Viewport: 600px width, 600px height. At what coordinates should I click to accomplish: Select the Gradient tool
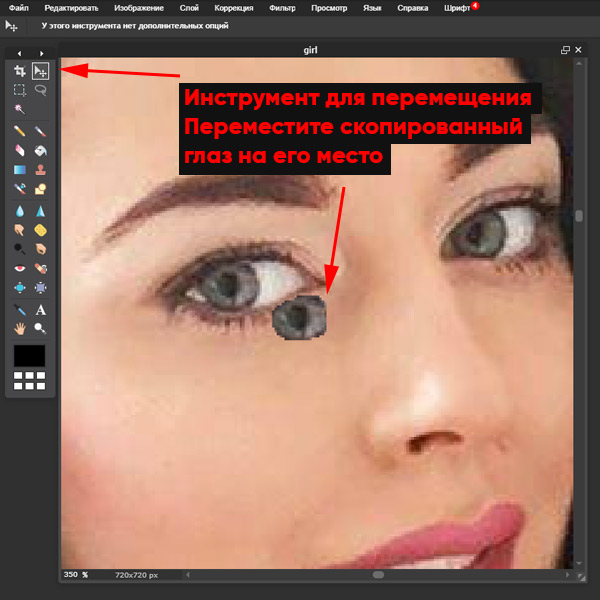coord(20,170)
